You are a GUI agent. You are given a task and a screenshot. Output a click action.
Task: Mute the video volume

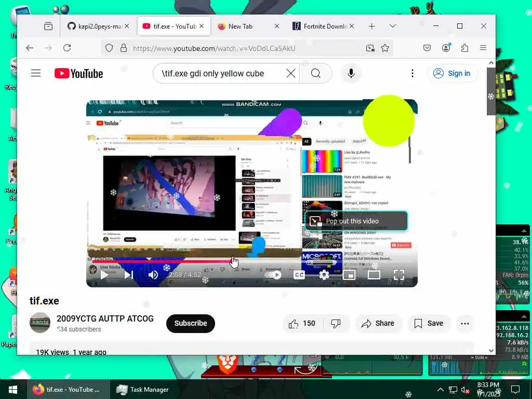[153, 275]
